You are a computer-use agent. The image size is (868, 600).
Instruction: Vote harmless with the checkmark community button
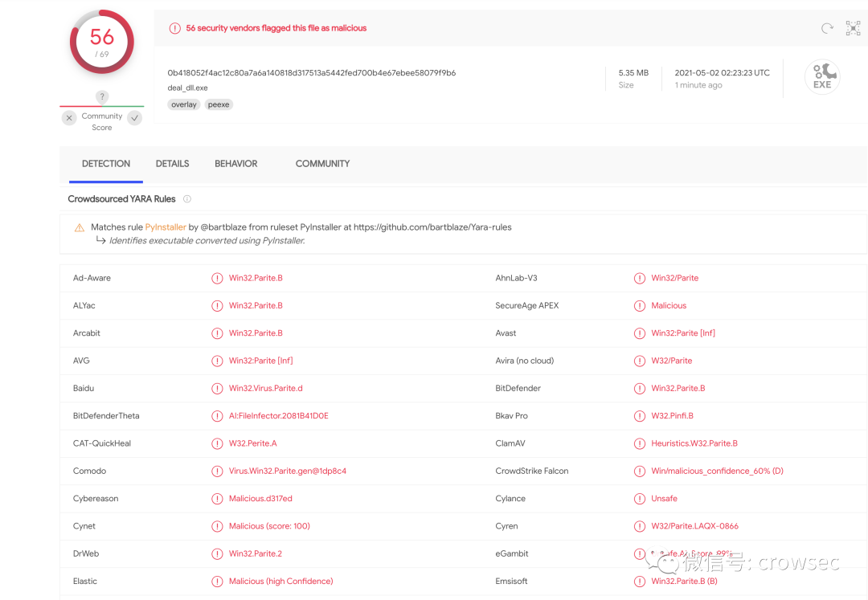[134, 118]
